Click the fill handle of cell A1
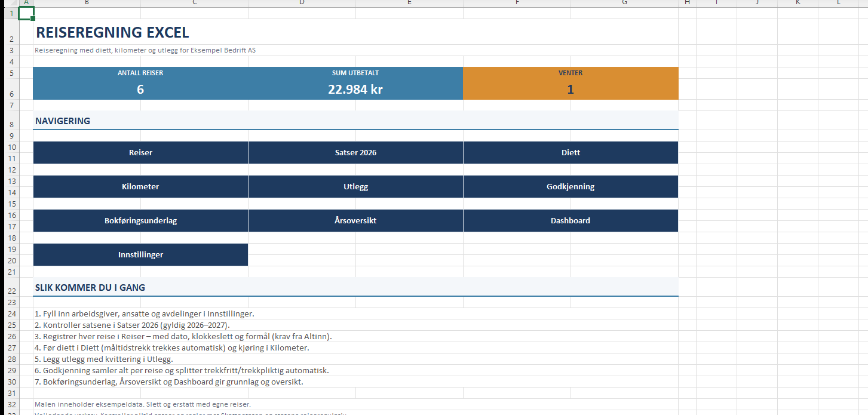This screenshot has width=868, height=415. [x=33, y=19]
